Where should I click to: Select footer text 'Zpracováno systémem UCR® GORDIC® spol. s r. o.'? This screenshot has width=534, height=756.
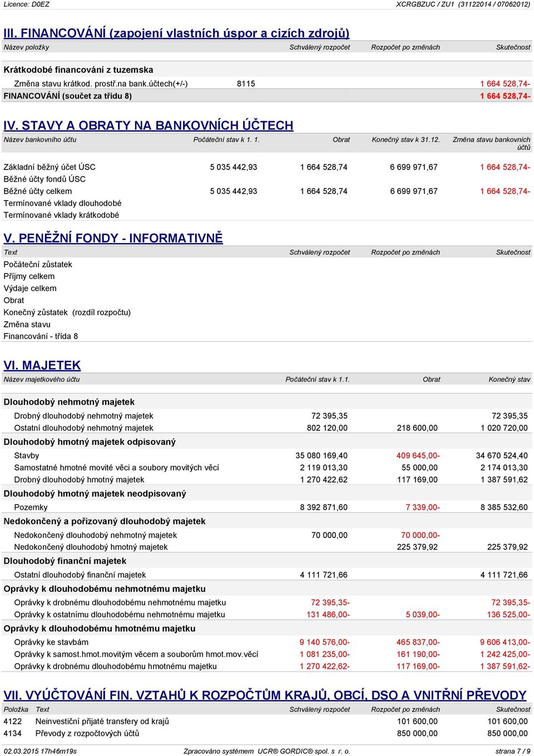[267, 751]
